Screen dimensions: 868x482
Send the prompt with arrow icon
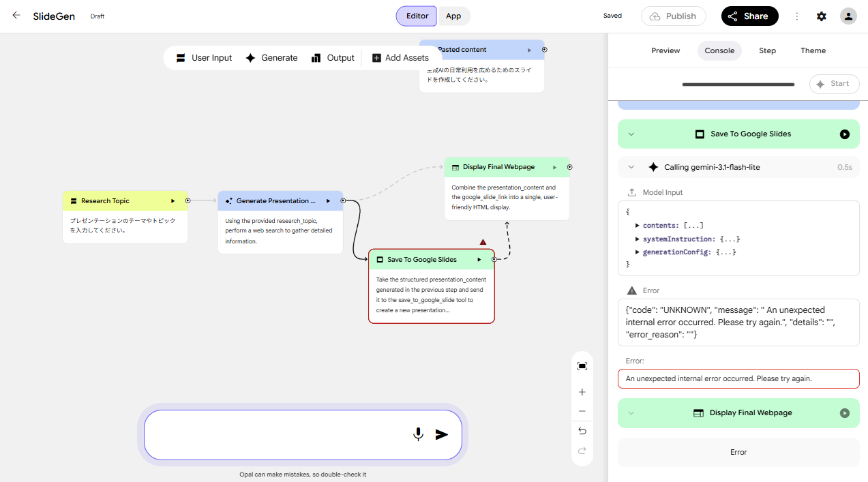click(x=442, y=434)
